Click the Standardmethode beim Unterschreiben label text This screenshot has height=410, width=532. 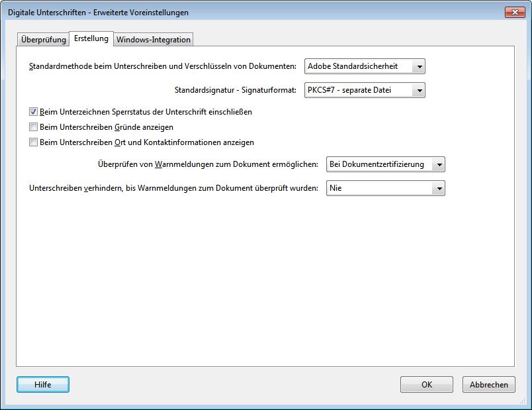[163, 67]
